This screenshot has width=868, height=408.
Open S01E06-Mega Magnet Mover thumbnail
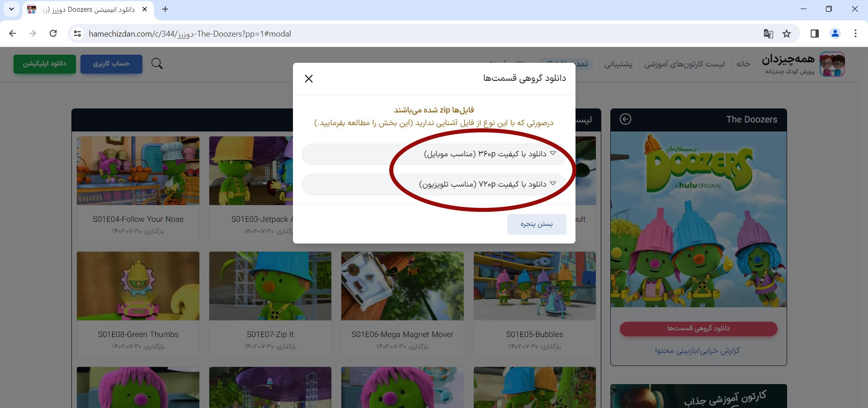[402, 286]
